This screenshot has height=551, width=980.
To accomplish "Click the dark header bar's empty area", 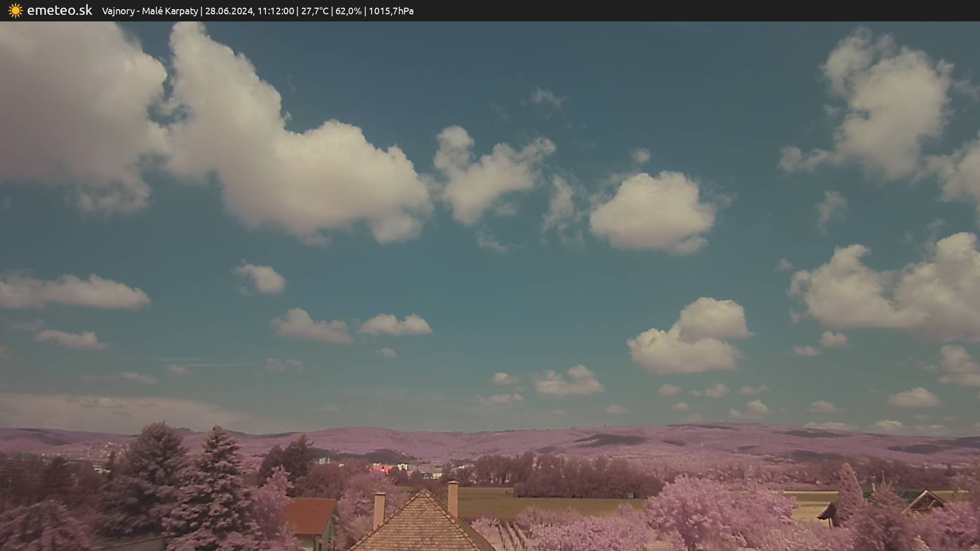I will pyautogui.click(x=715, y=11).
